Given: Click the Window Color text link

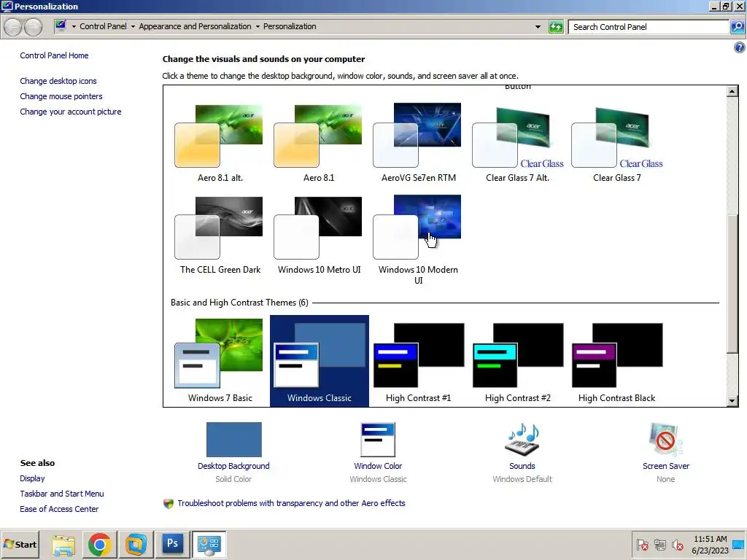Looking at the screenshot, I should 378,466.
